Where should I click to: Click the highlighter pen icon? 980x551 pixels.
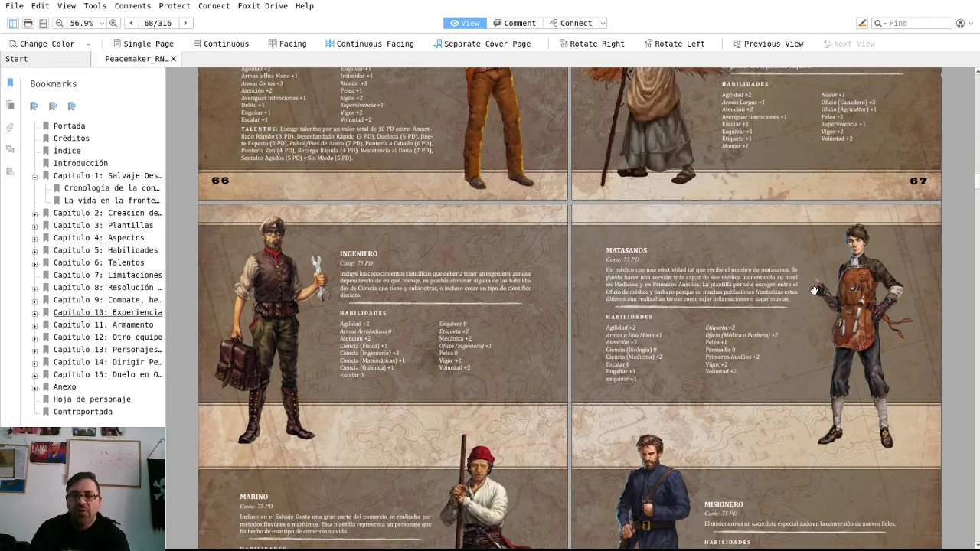[x=862, y=23]
